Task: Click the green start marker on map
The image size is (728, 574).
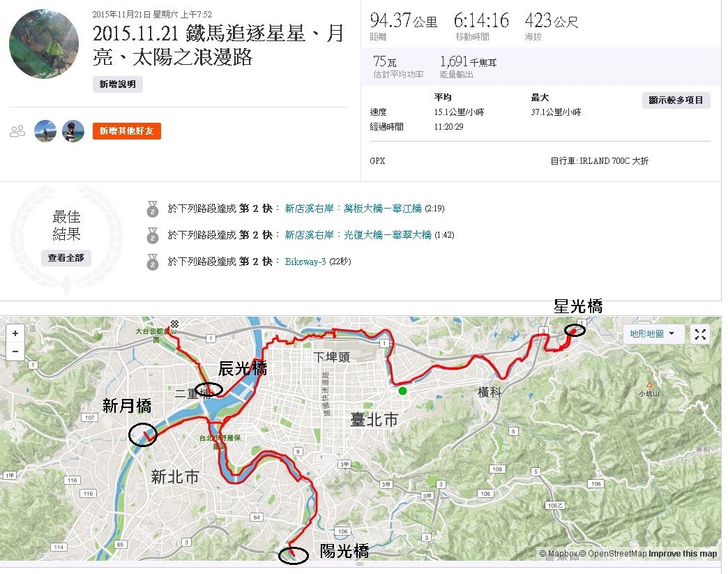Action: [x=402, y=391]
